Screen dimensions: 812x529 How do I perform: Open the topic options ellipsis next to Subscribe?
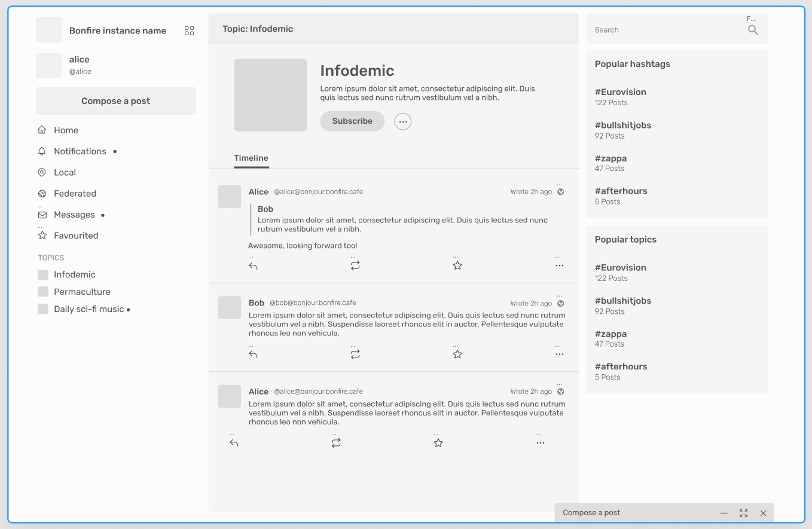(402, 121)
